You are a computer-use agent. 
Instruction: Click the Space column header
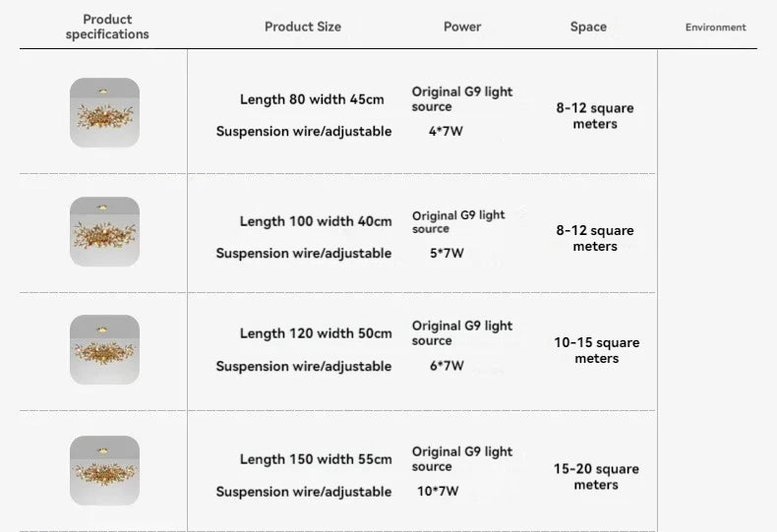pyautogui.click(x=588, y=27)
